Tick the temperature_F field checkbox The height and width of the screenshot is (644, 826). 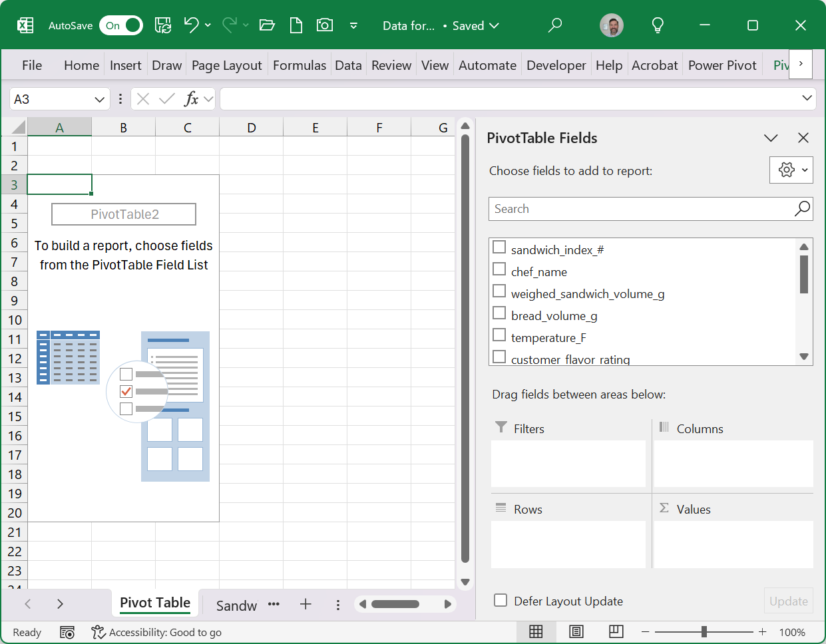pos(499,335)
